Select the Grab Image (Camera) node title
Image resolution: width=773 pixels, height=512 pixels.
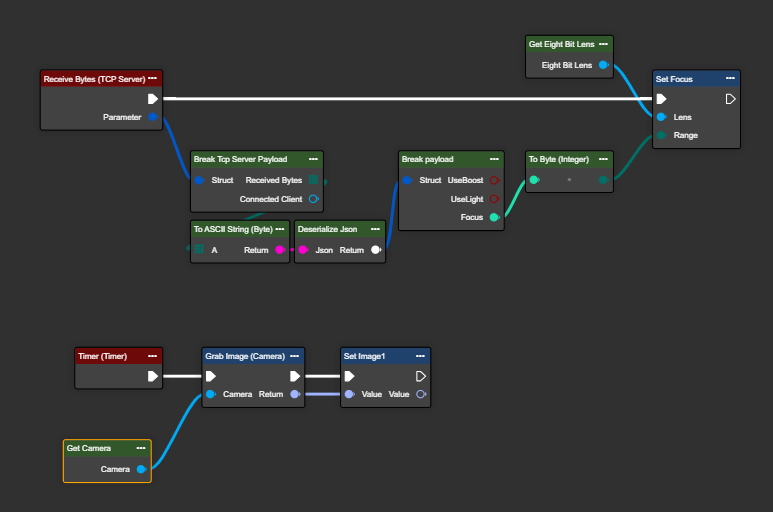click(245, 355)
